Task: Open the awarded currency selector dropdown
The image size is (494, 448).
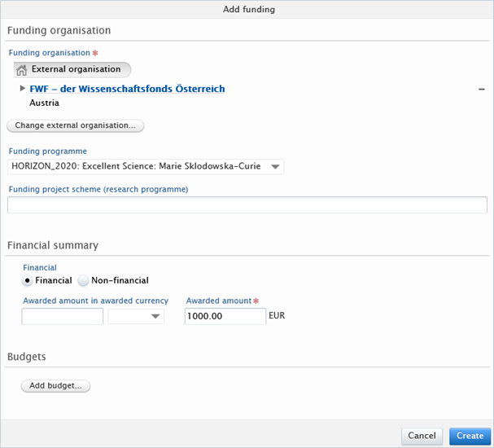Action: pos(137,316)
